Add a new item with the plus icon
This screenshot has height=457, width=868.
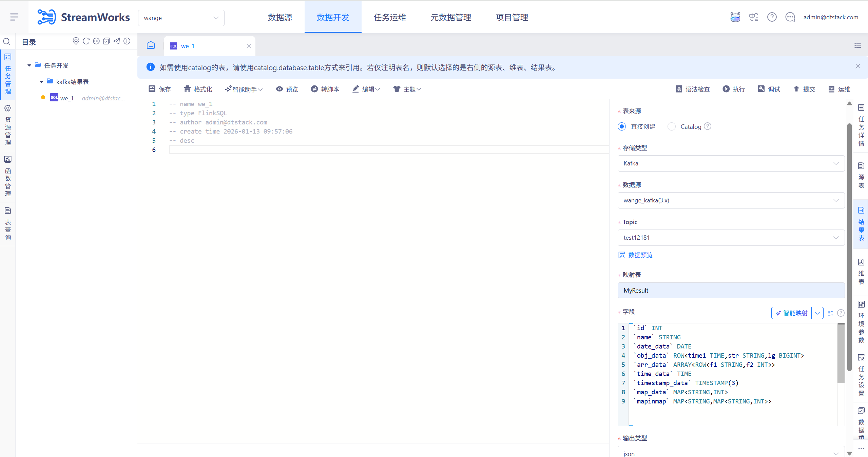point(127,41)
